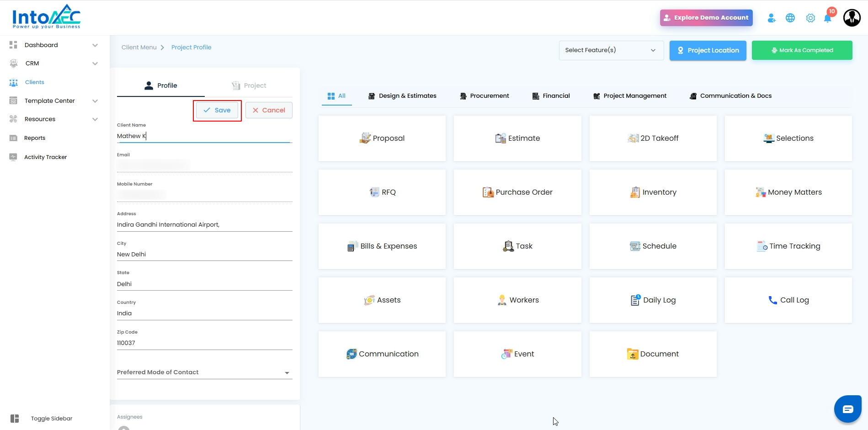Click the globe language icon
This screenshot has height=430, width=868.
coord(790,18)
